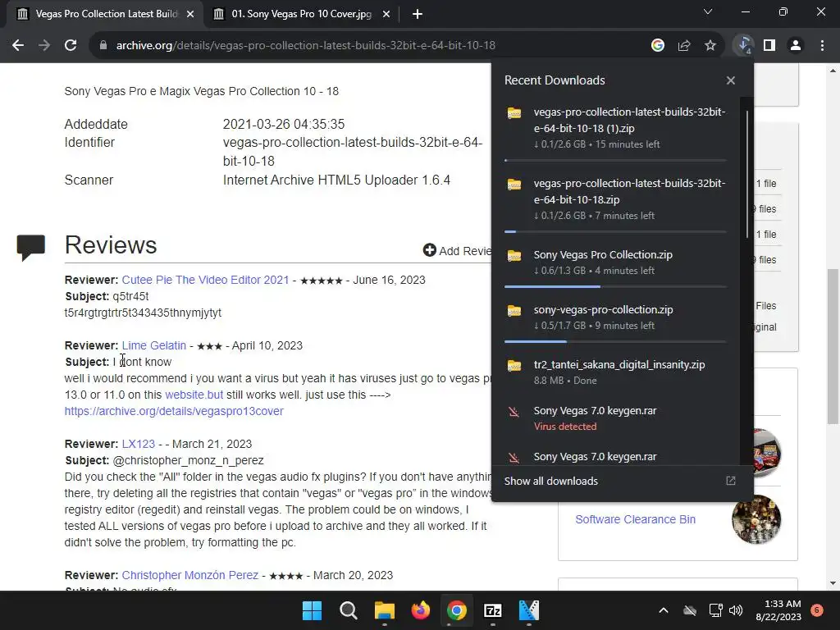
Task: Click progress bar of sony-vegas-pro-collection.zip
Action: click(615, 342)
